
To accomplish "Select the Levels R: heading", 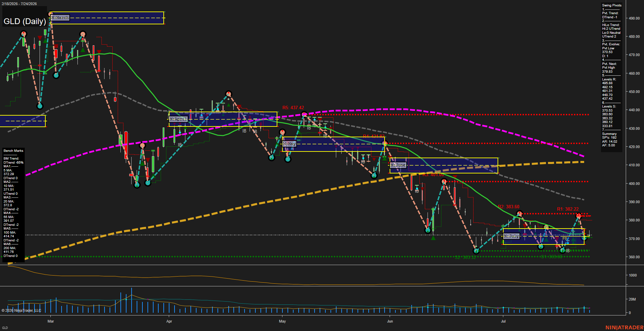I will pyautogui.click(x=609, y=79).
